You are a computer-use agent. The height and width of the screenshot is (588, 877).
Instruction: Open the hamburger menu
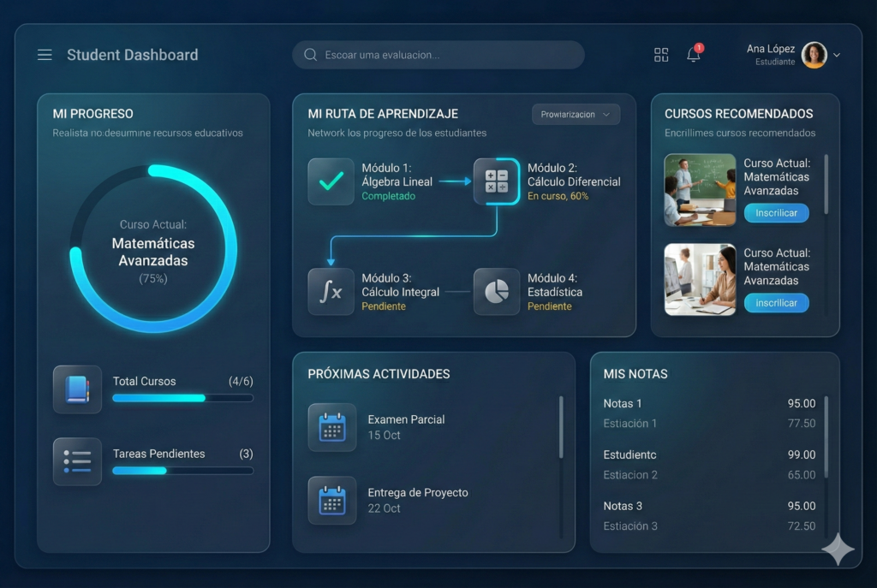(45, 55)
